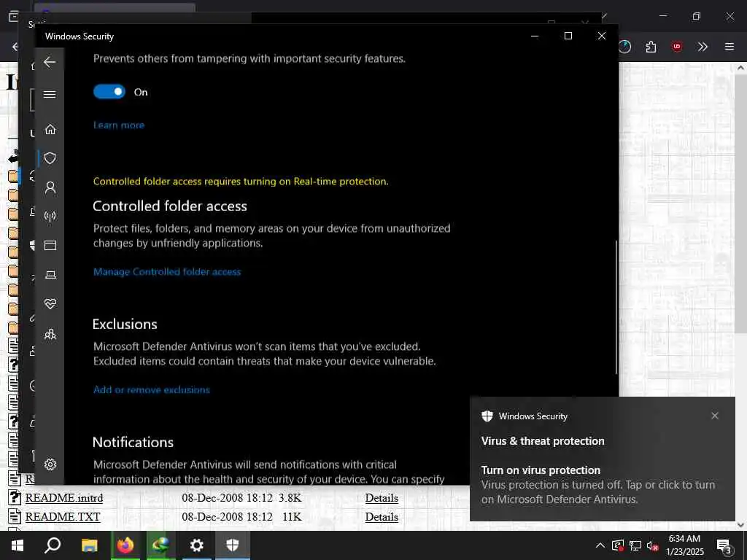
Task: Open Firefox extensions puzzle icon
Action: [651, 47]
